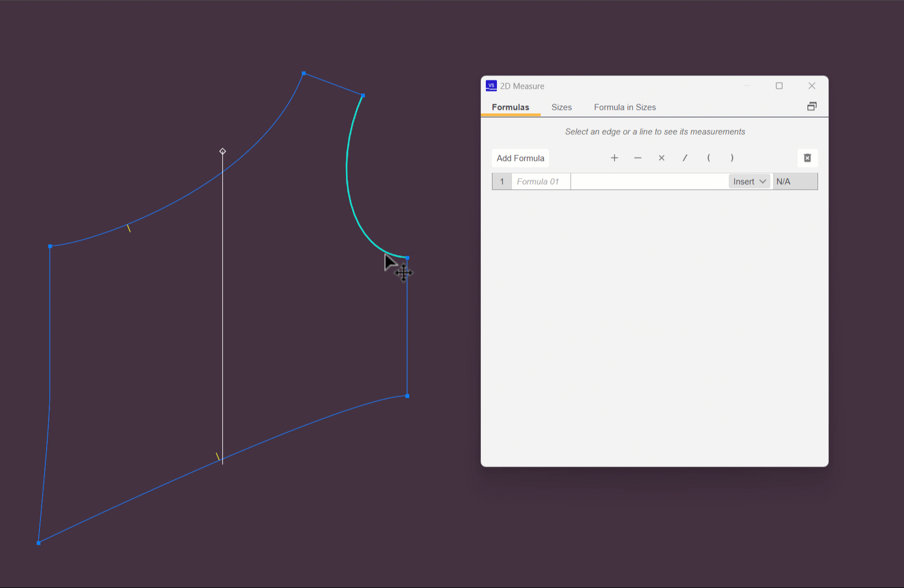
Task: Click the multiply operator icon
Action: [662, 158]
